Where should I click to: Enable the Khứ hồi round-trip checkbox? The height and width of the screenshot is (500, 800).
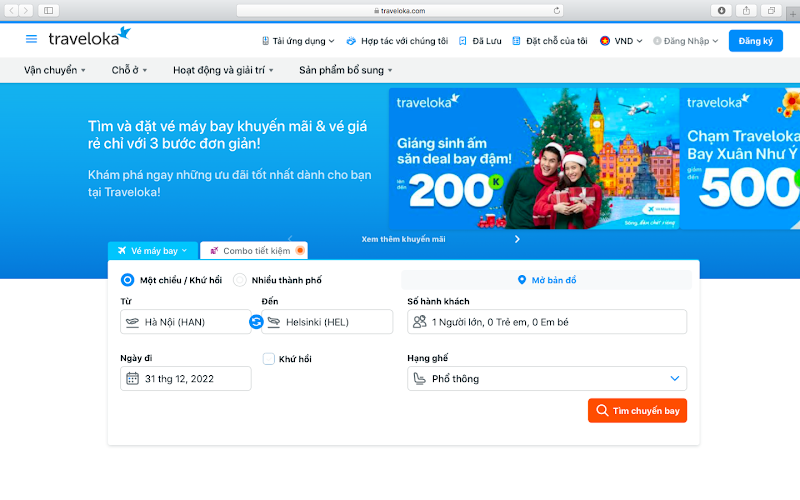tap(269, 358)
